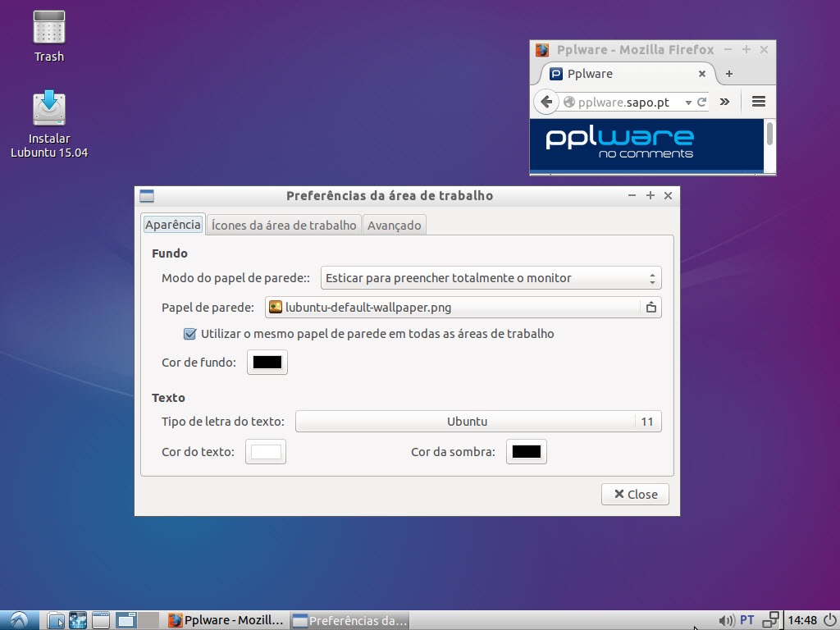Open the network connection tray icon

tap(770, 620)
